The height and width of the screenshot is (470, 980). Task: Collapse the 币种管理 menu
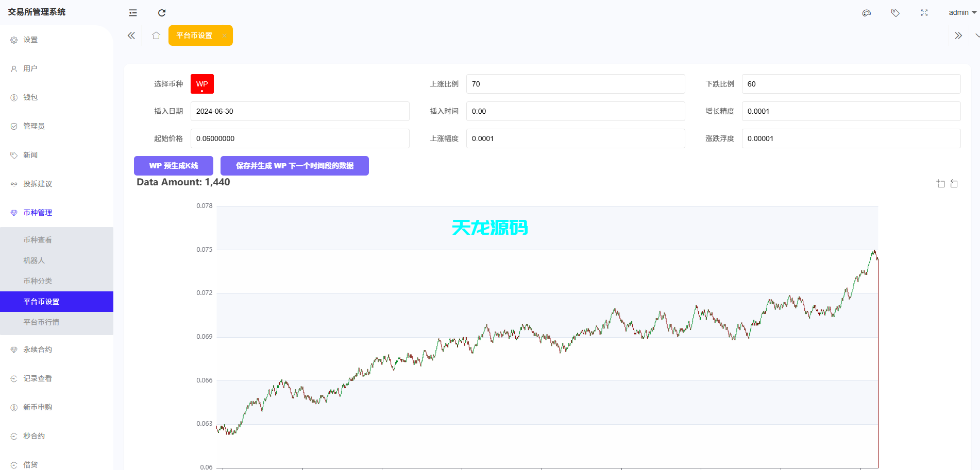point(57,213)
